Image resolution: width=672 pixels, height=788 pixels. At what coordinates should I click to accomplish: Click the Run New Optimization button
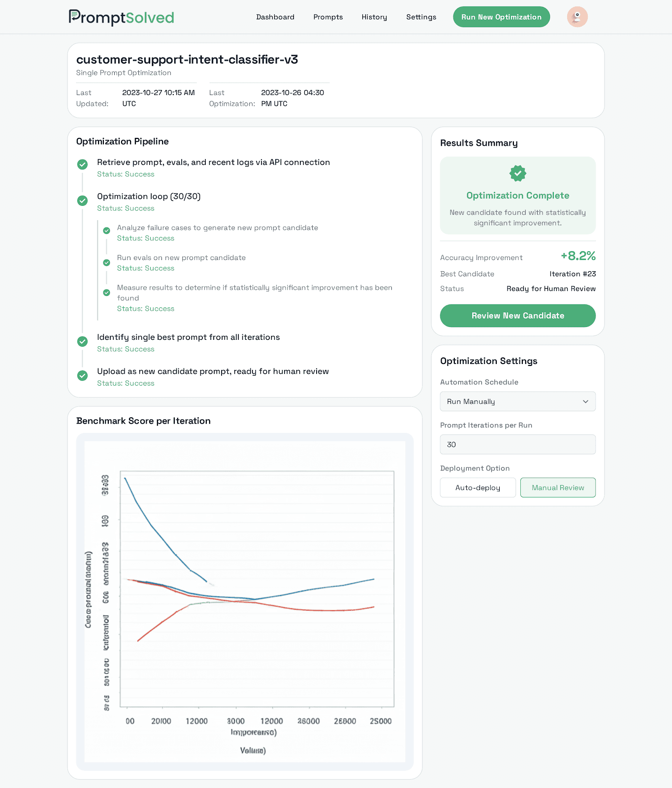501,16
